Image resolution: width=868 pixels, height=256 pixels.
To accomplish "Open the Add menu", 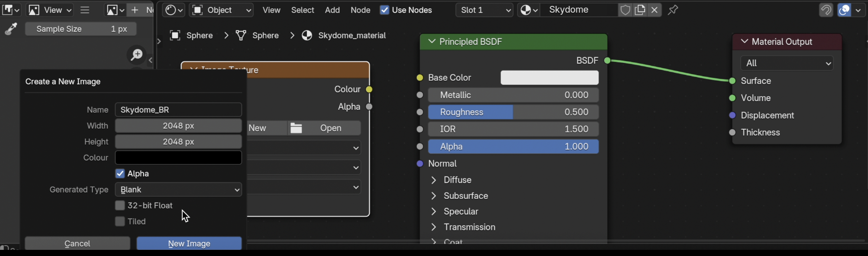I will tap(332, 10).
